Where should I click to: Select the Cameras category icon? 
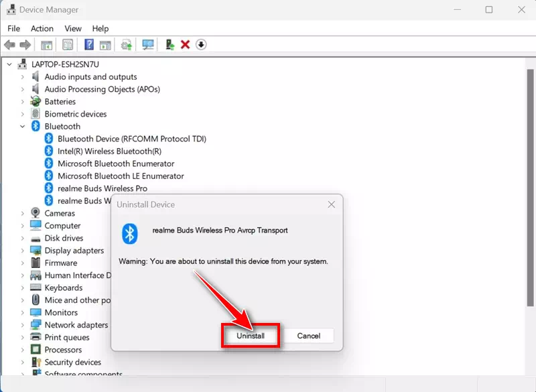coord(36,213)
